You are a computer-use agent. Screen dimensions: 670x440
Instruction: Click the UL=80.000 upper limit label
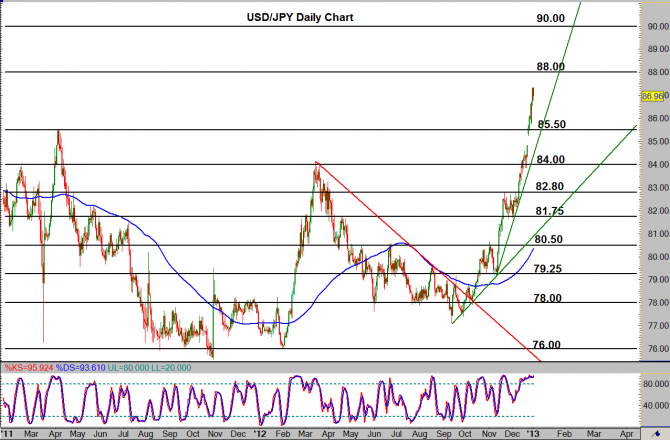click(128, 367)
